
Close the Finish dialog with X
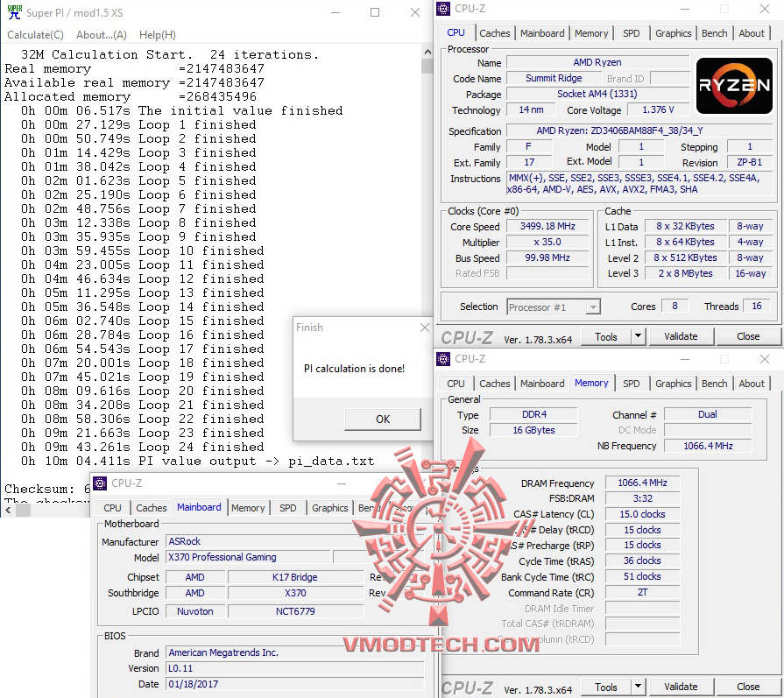(x=425, y=328)
